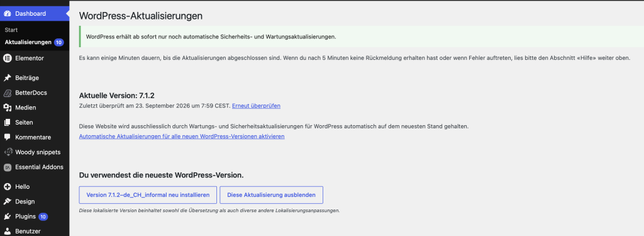Image resolution: width=644 pixels, height=236 pixels.
Task: Click the Plugins plug icon
Action: click(7, 216)
